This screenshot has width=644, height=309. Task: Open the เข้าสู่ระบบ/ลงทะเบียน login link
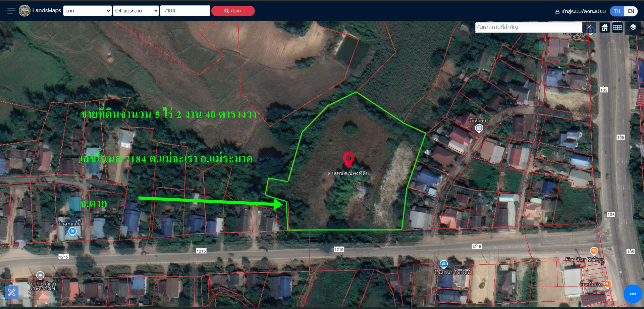580,11
